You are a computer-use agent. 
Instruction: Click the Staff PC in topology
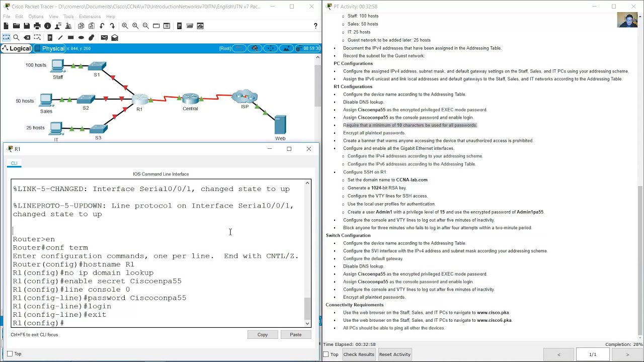[x=57, y=66]
